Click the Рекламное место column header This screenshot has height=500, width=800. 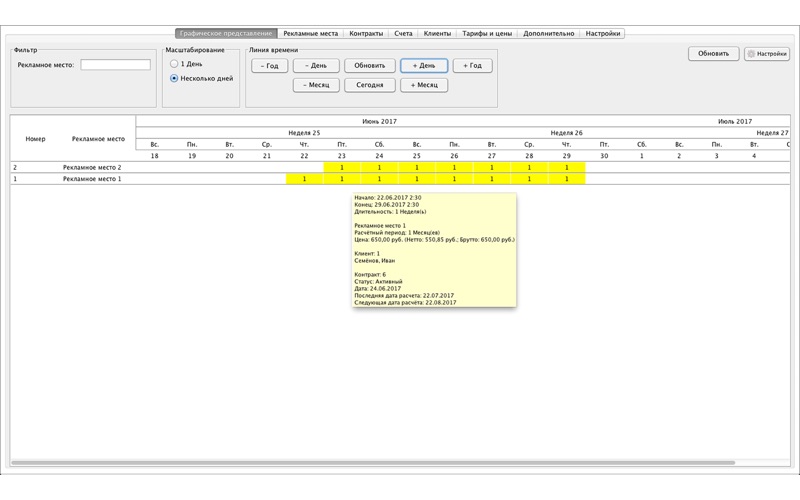point(98,139)
